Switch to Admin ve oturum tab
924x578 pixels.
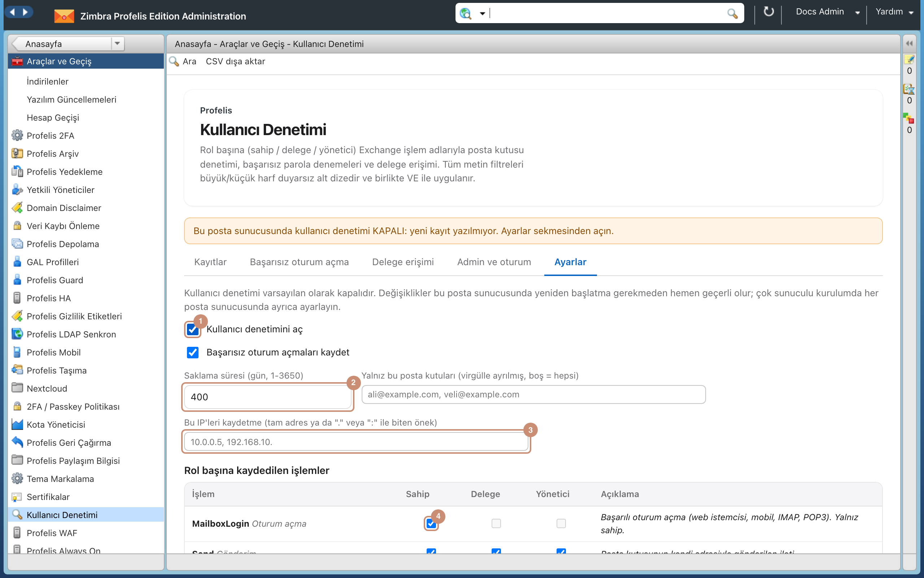coord(494,262)
